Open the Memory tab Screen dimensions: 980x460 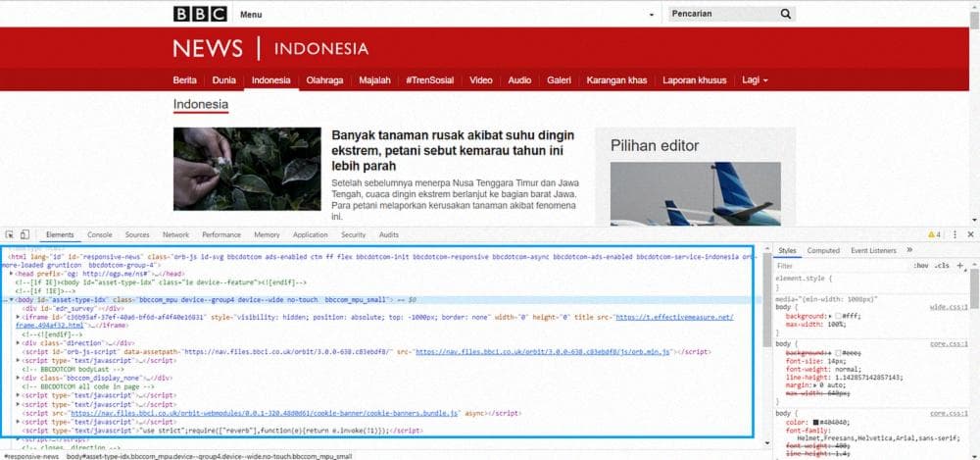pyautogui.click(x=267, y=234)
